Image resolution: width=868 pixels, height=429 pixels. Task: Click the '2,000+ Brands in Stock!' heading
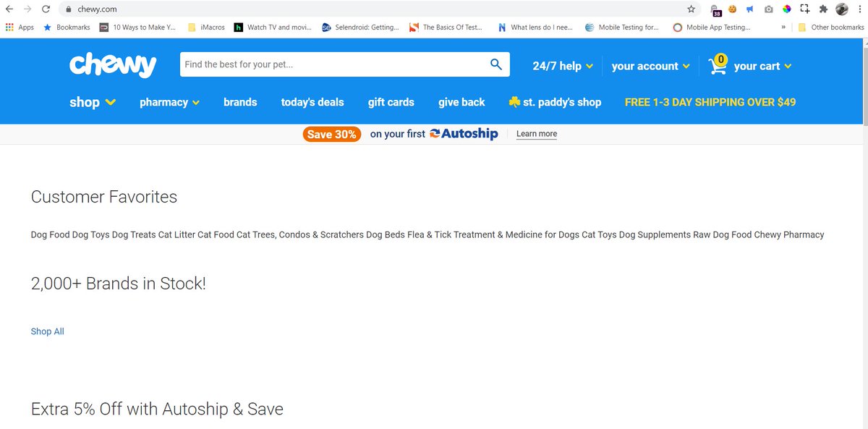[x=119, y=284]
